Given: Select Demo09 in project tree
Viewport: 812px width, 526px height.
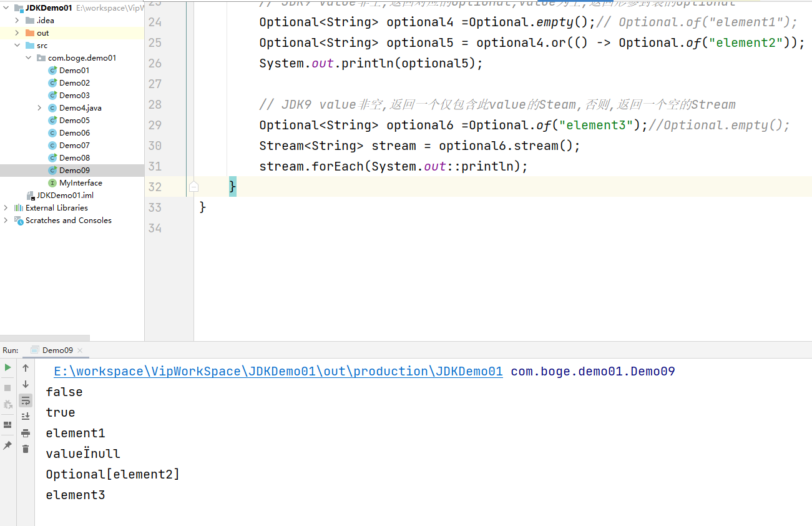Looking at the screenshot, I should coord(74,170).
